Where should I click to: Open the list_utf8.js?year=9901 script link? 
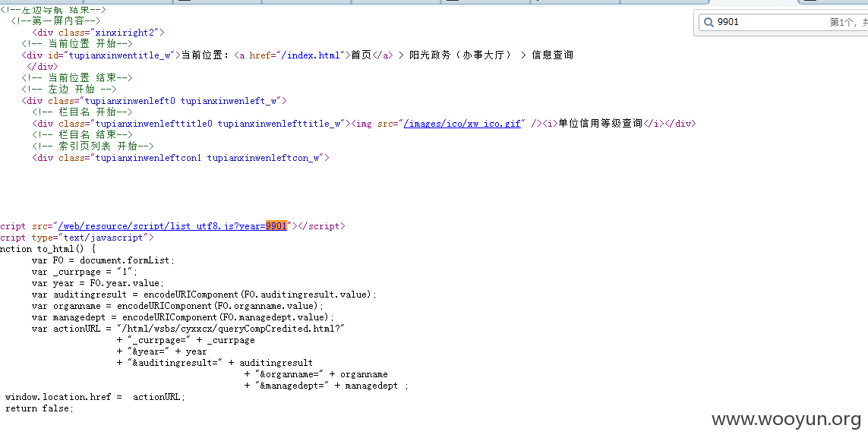coord(172,225)
